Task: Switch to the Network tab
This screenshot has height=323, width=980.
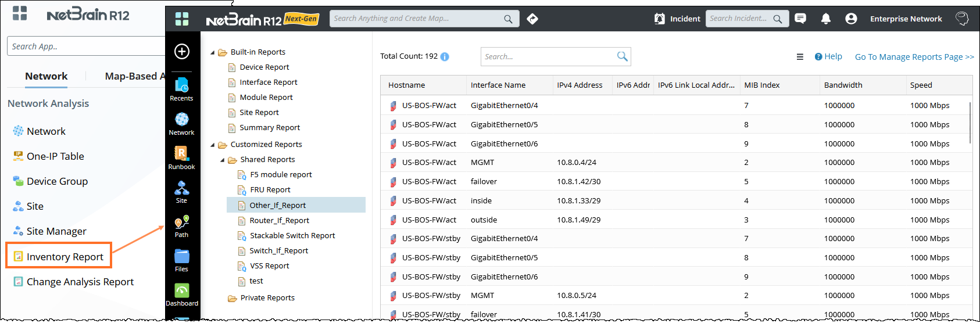Action: pos(46,76)
